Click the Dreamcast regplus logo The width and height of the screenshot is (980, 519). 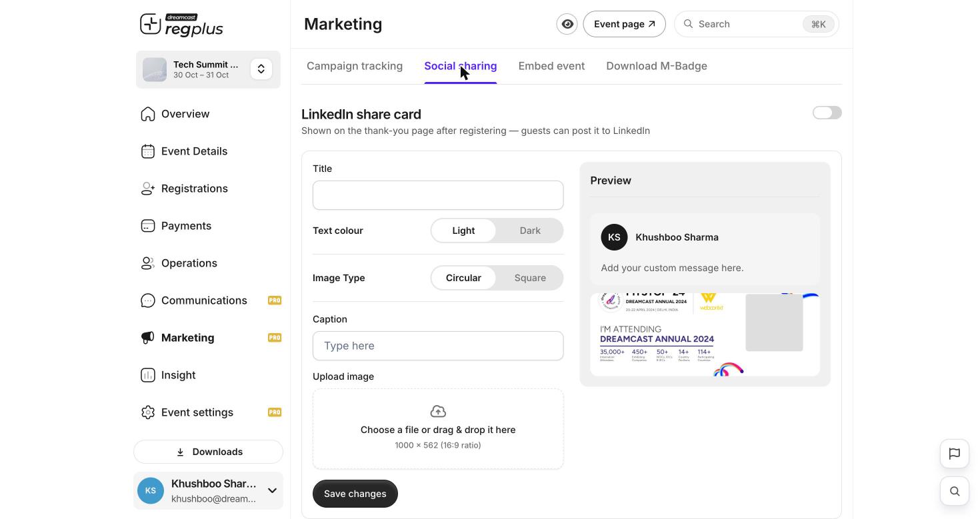click(x=181, y=25)
